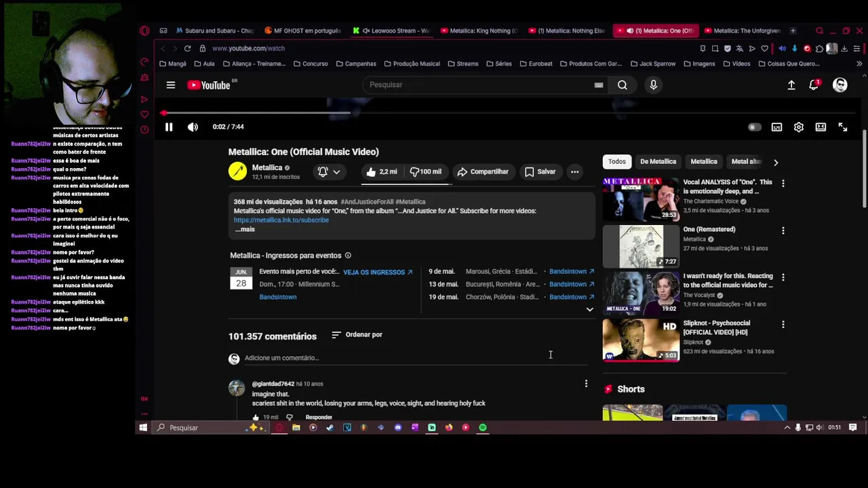868x488 pixels.
Task: Expand the events list chevron
Action: [589, 310]
